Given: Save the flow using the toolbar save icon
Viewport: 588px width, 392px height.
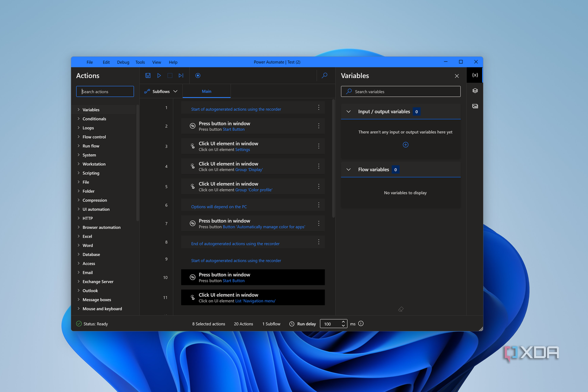Looking at the screenshot, I should click(x=148, y=75).
